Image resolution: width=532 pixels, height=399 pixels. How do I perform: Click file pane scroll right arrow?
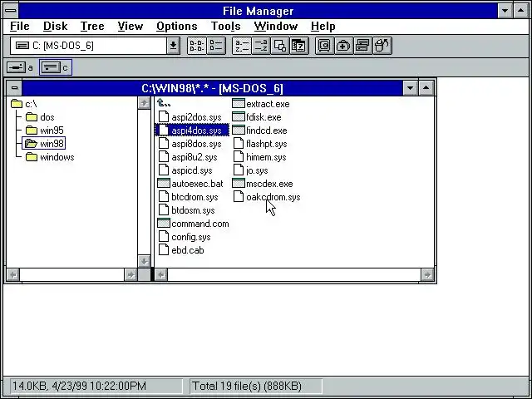coord(427,274)
